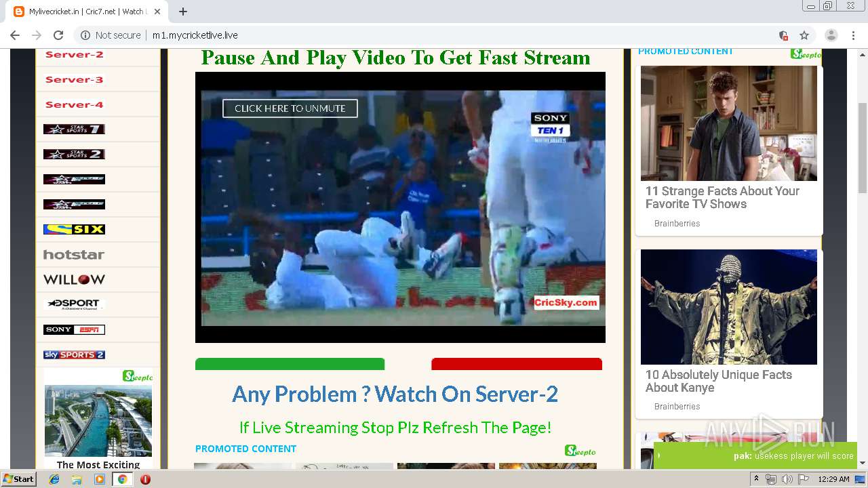Show hidden system tray icons
The width and height of the screenshot is (868, 488).
coord(756,479)
